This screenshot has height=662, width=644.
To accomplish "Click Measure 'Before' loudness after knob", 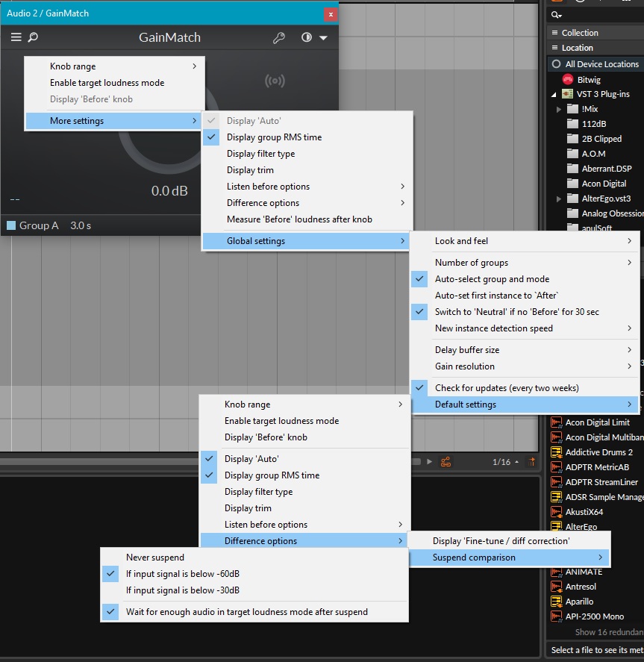I will (x=307, y=219).
